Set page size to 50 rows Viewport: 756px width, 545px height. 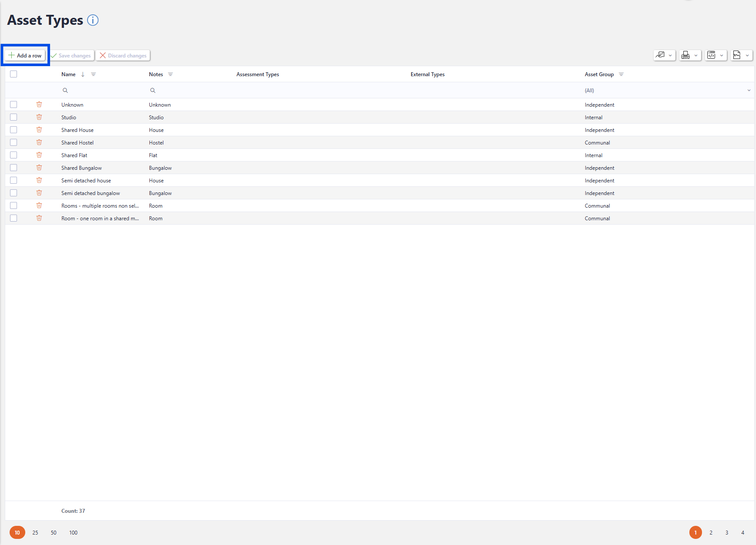[x=54, y=532]
